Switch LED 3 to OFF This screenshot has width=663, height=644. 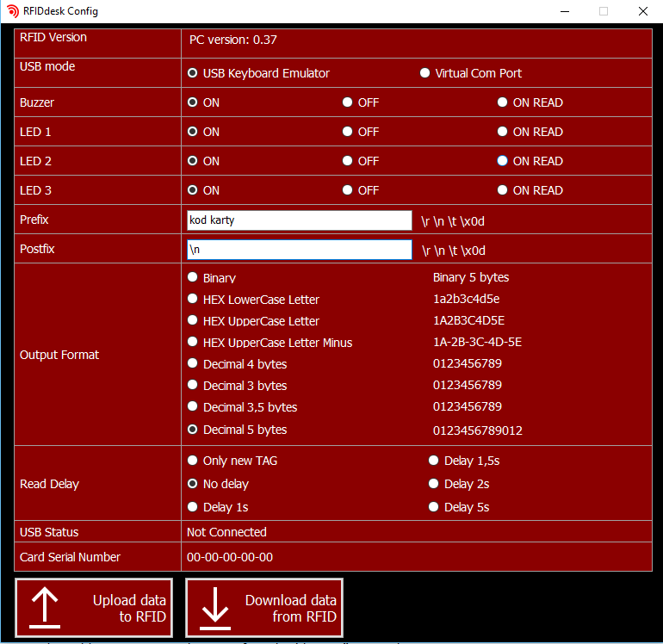pyautogui.click(x=348, y=190)
